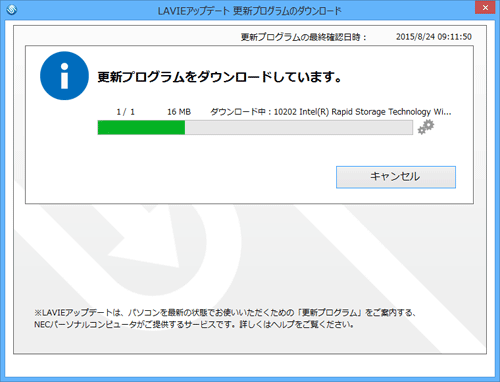The image size is (500, 382).
Task: Click the LAVIE Update title bar app icon
Action: tap(12, 10)
